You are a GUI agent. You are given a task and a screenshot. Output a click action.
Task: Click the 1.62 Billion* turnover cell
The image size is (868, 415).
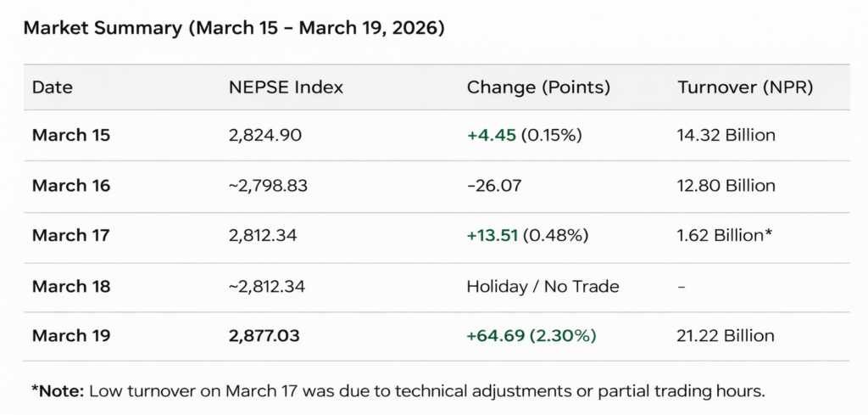pos(725,235)
